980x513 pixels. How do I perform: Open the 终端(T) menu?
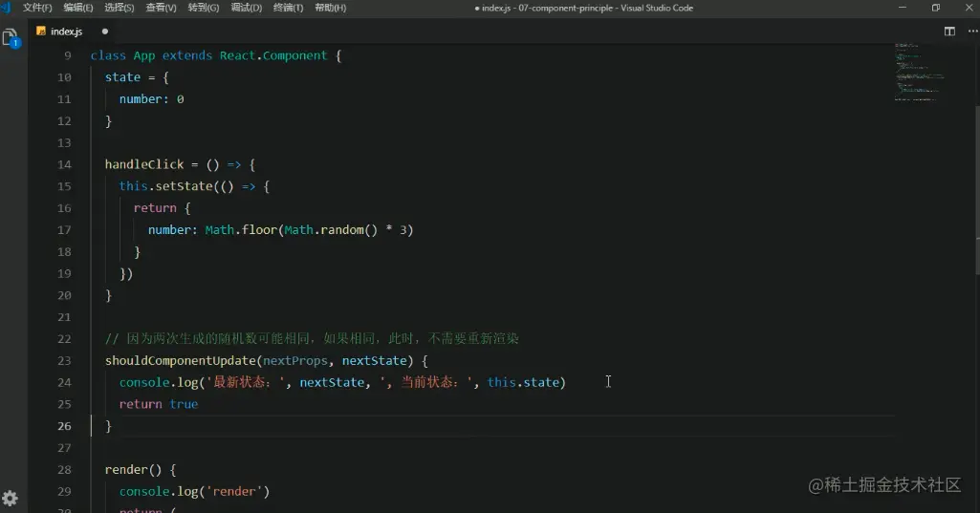click(x=288, y=8)
